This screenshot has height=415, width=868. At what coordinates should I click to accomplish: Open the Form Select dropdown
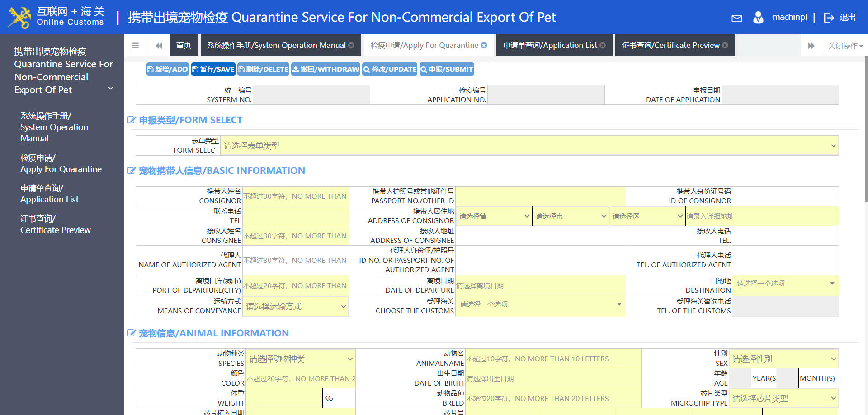[529, 146]
